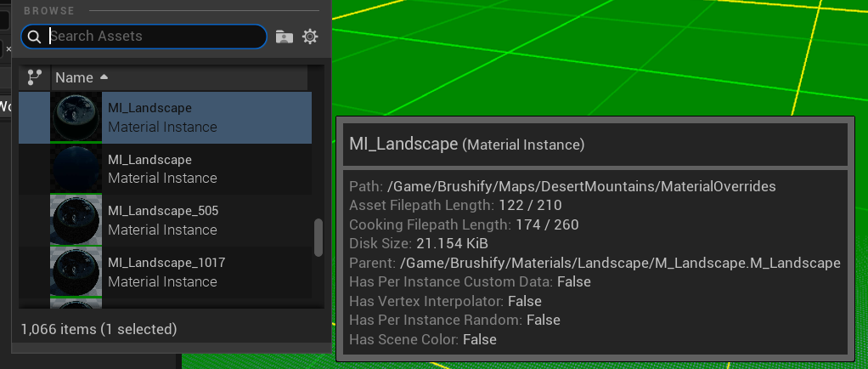Click Has Per Instance Custom Data line

pyautogui.click(x=470, y=282)
